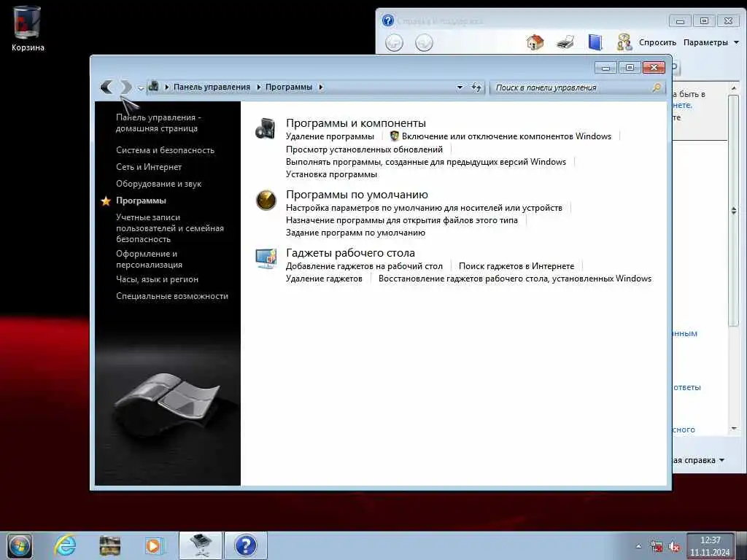747x560 pixels.
Task: Click the Control Panel icon in address bar
Action: [x=153, y=87]
